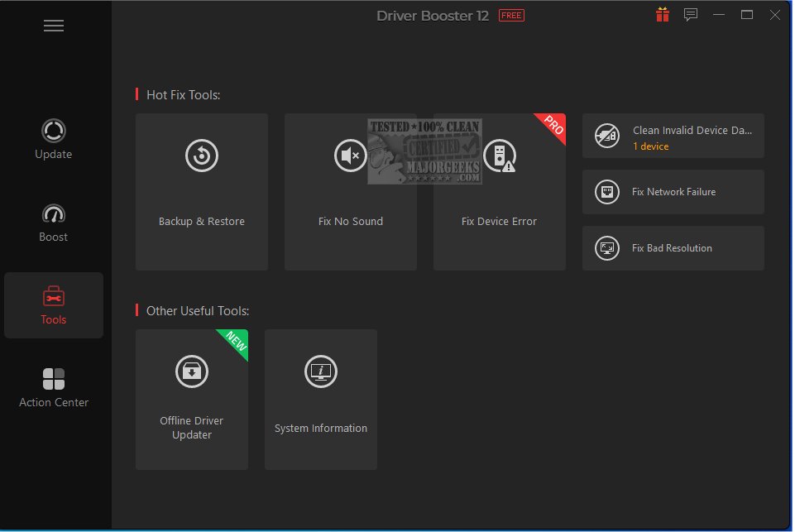Click the Tools sidebar label

(x=53, y=319)
